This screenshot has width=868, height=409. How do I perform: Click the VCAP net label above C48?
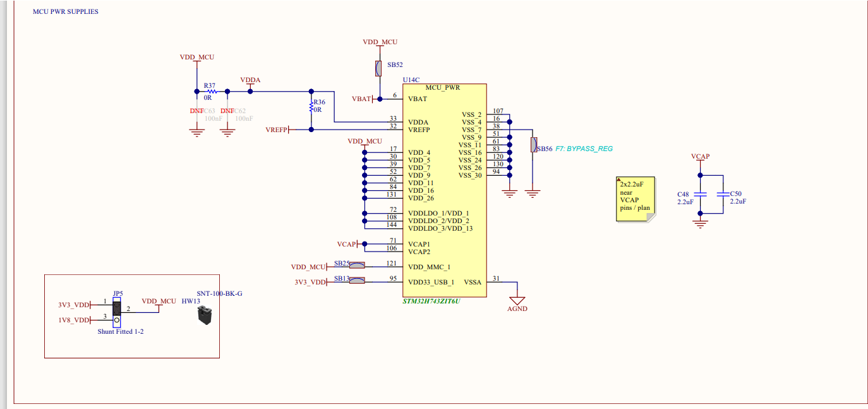[x=700, y=156]
